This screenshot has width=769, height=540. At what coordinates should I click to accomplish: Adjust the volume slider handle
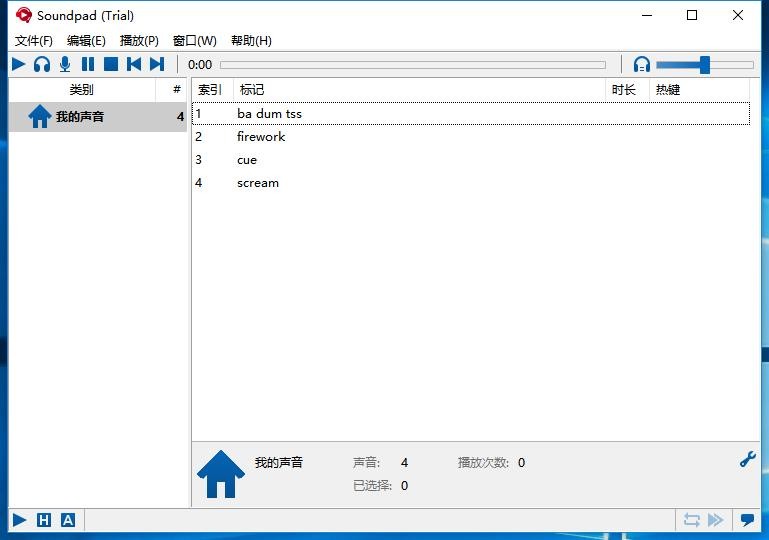pyautogui.click(x=705, y=65)
